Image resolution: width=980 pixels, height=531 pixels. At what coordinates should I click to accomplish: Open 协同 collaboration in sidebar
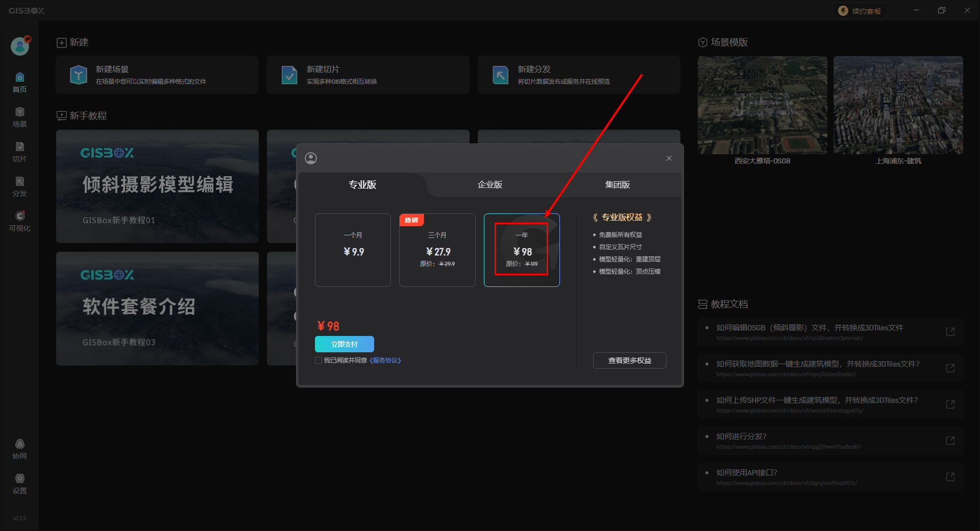(19, 449)
